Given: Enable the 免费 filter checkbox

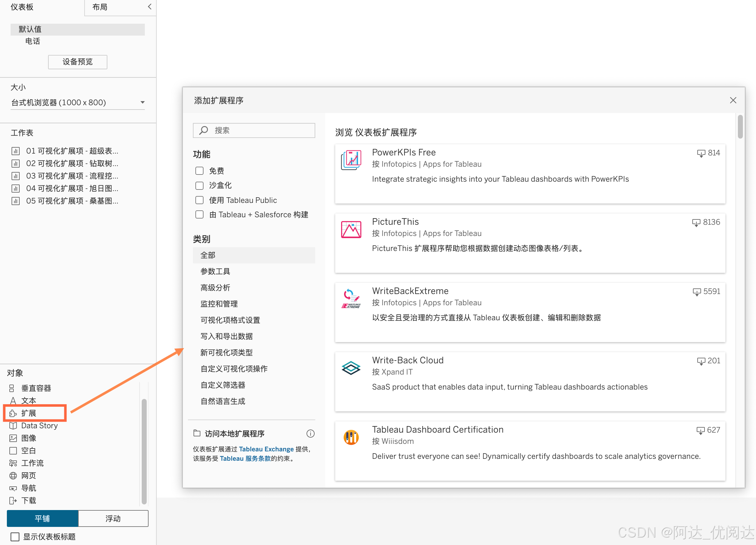Looking at the screenshot, I should pyautogui.click(x=199, y=171).
